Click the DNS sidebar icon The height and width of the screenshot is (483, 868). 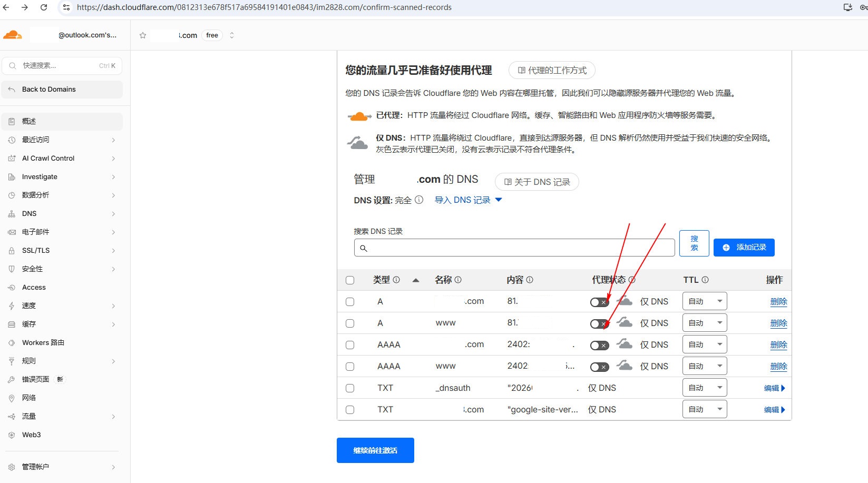12,214
